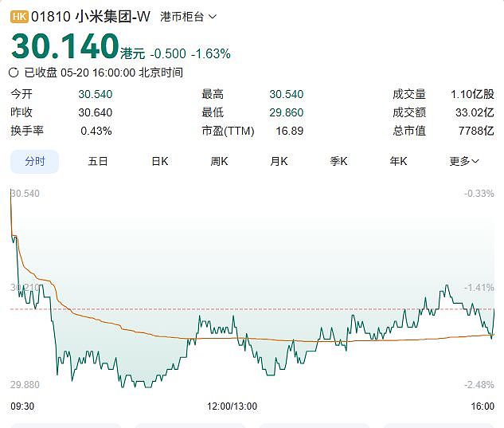504x428 pixels.
Task: Click the 成交额 value 33.02亿
Action: (x=475, y=112)
